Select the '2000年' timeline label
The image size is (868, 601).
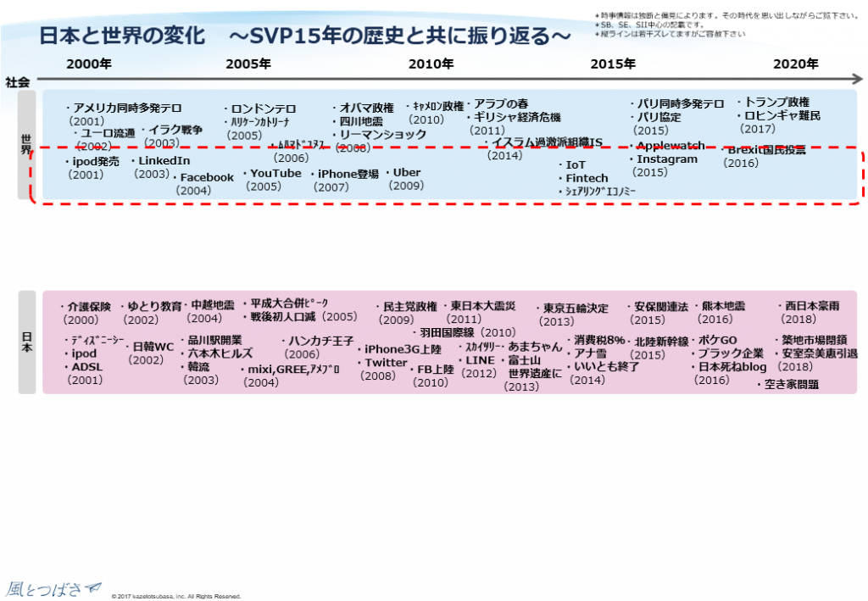pos(89,64)
